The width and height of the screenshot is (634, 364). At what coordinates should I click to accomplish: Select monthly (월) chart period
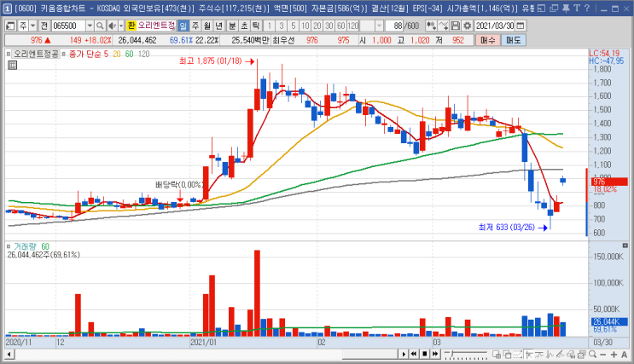pos(207,26)
